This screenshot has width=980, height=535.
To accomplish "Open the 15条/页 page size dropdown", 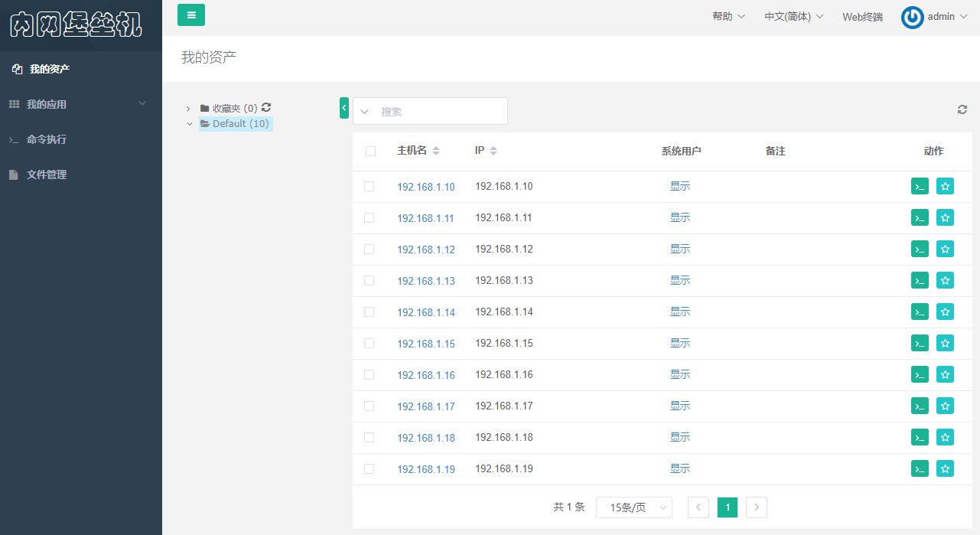I will point(633,507).
